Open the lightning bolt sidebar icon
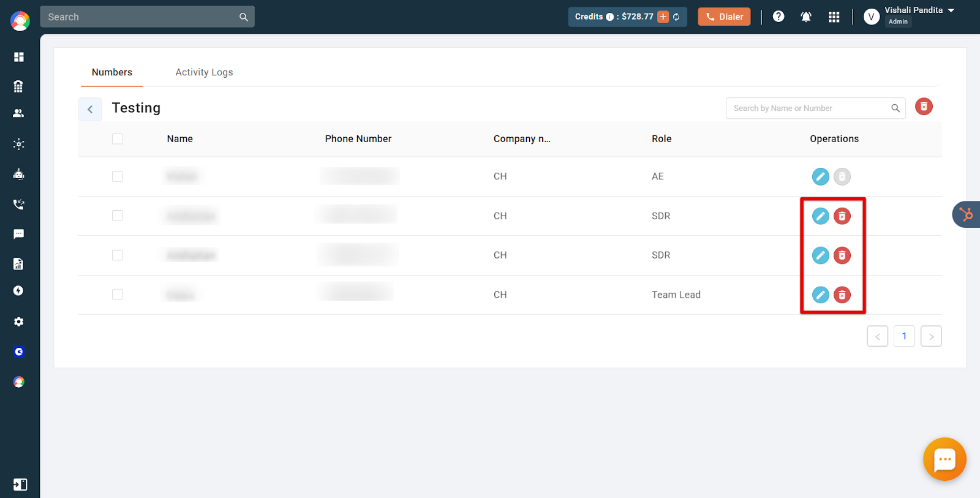 (x=18, y=291)
